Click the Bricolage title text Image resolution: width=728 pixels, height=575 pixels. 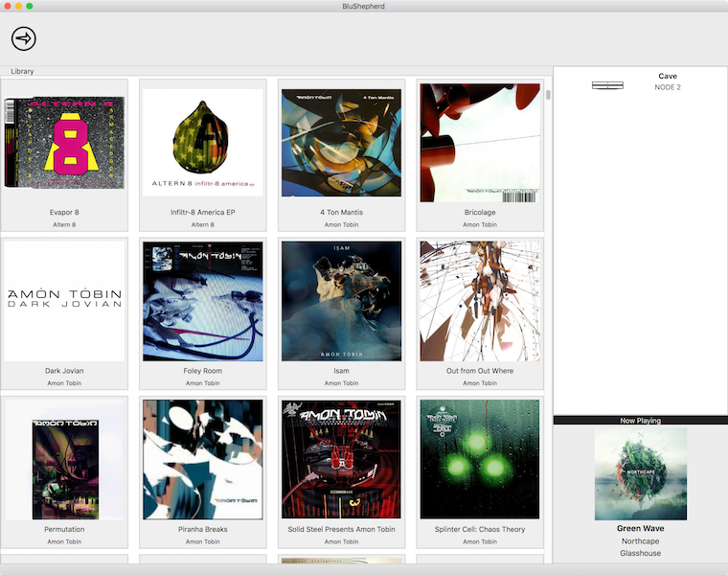pyautogui.click(x=480, y=212)
